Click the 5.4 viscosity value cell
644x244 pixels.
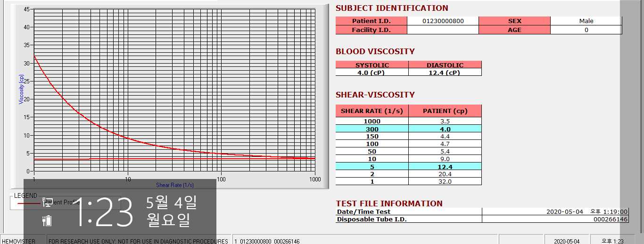(445, 152)
